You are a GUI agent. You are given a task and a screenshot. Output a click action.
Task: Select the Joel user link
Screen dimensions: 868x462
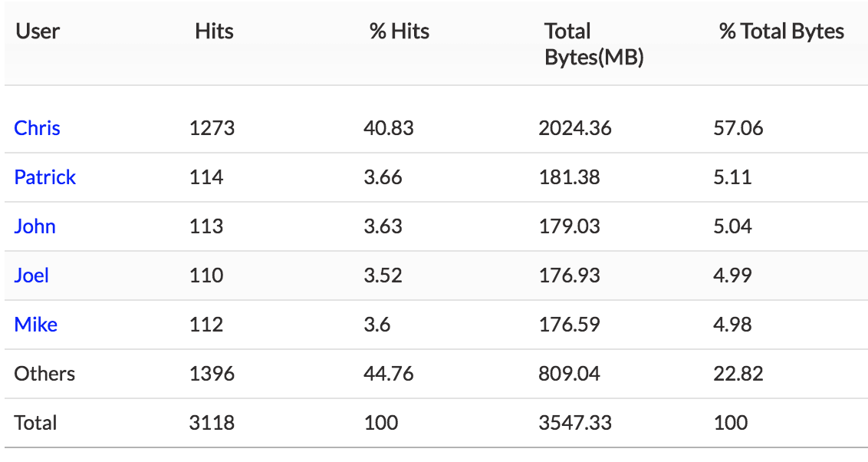31,276
